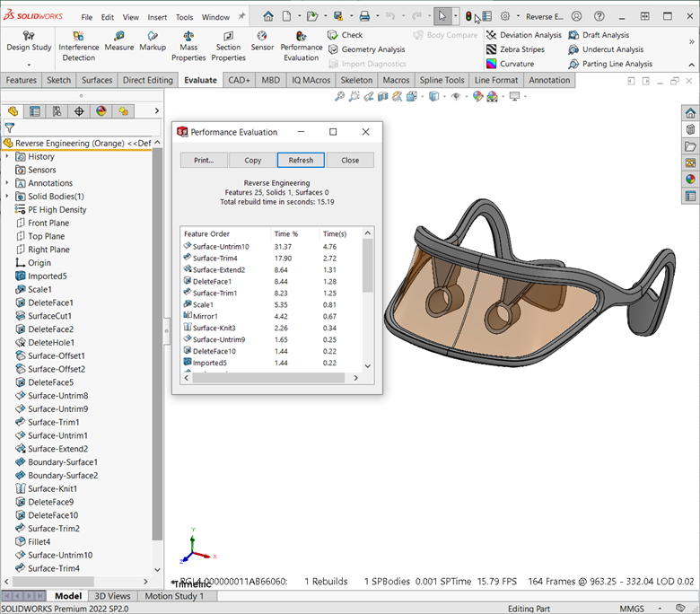Click the feature list horizontal scrollbar

click(267, 378)
